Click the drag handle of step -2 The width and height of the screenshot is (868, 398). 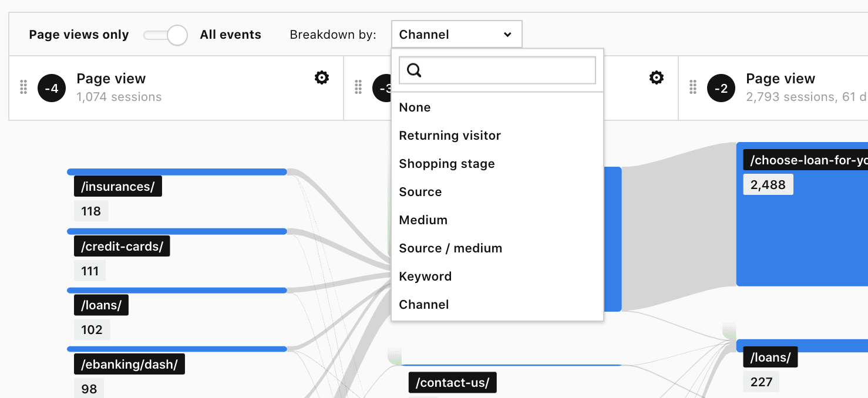point(693,87)
